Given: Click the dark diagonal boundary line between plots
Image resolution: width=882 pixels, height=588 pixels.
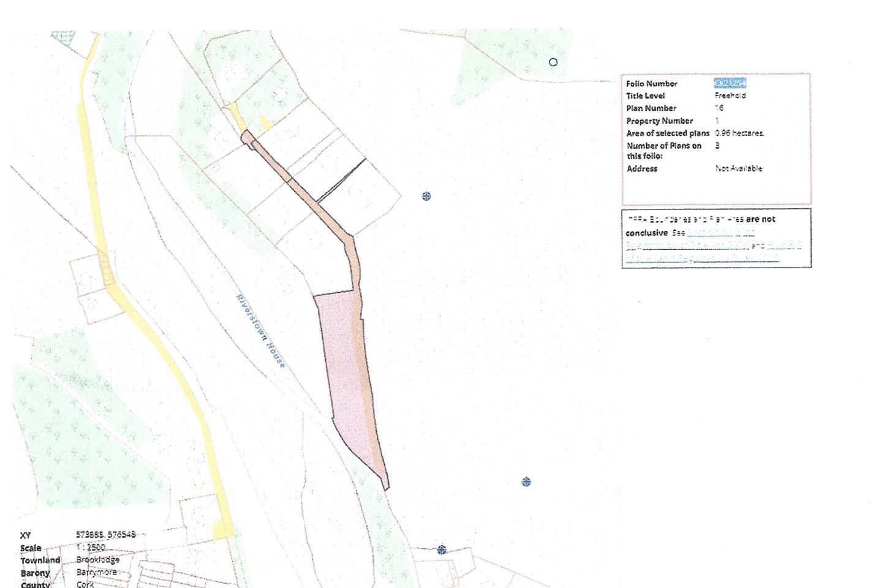Looking at the screenshot, I should pos(342,180).
